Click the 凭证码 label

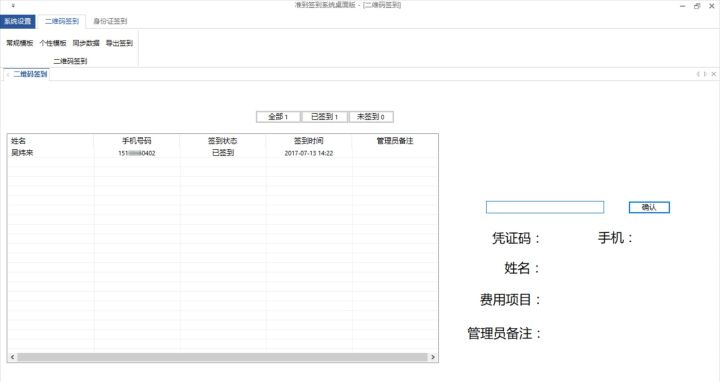[516, 238]
